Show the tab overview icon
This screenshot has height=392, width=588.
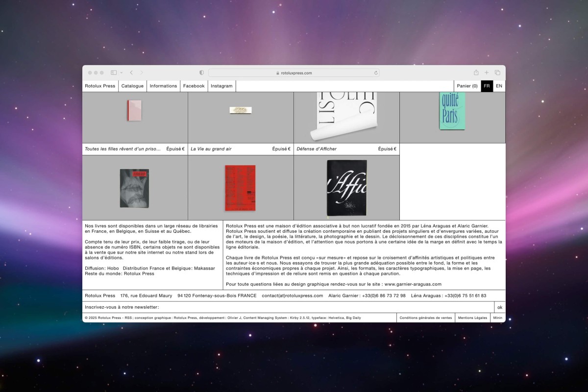tap(497, 73)
